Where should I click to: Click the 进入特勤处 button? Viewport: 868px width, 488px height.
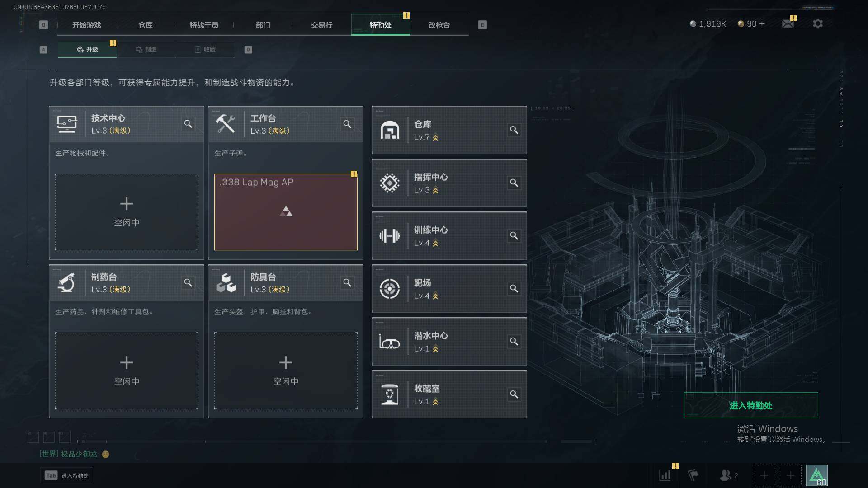[750, 405]
